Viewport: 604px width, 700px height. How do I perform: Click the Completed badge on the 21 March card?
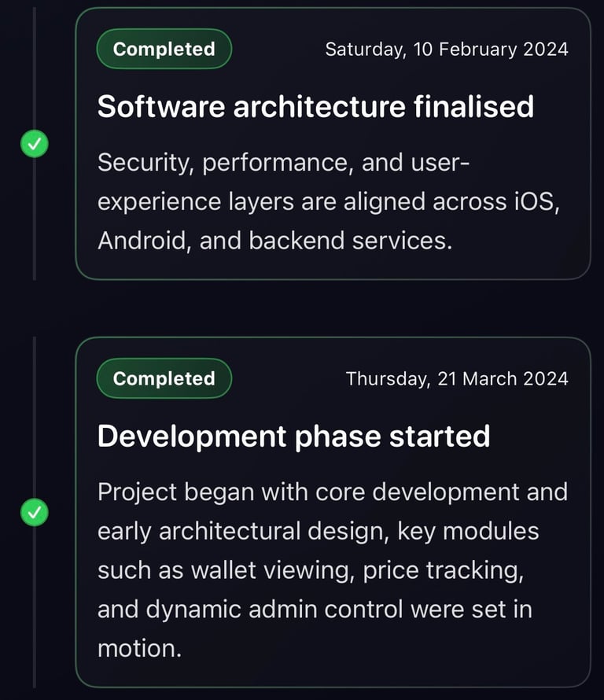pos(164,379)
